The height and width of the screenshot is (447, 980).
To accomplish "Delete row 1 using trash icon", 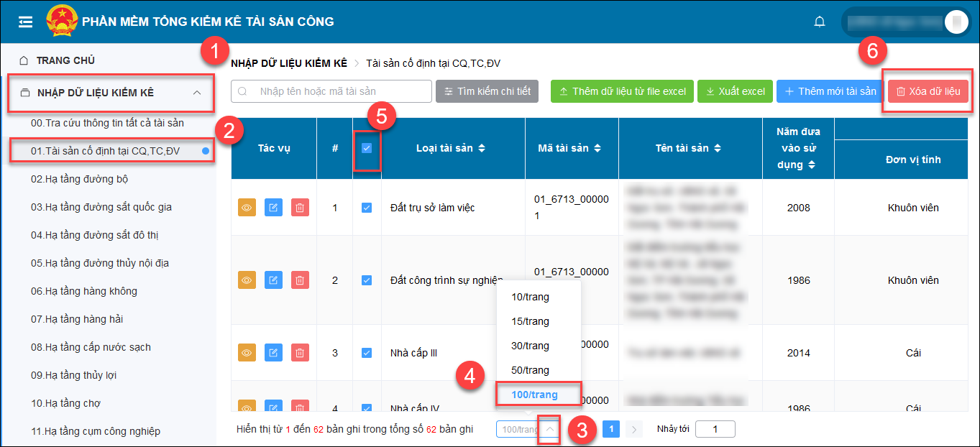I will [x=300, y=208].
